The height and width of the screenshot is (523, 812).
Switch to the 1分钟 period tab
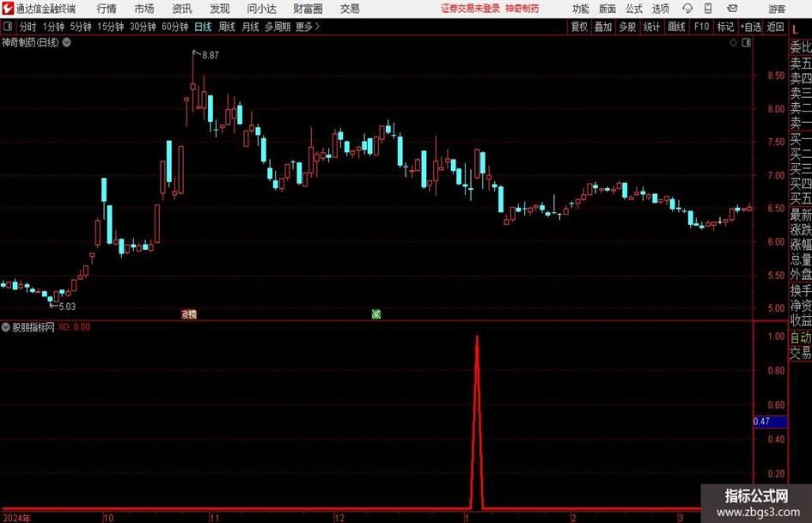pos(53,27)
